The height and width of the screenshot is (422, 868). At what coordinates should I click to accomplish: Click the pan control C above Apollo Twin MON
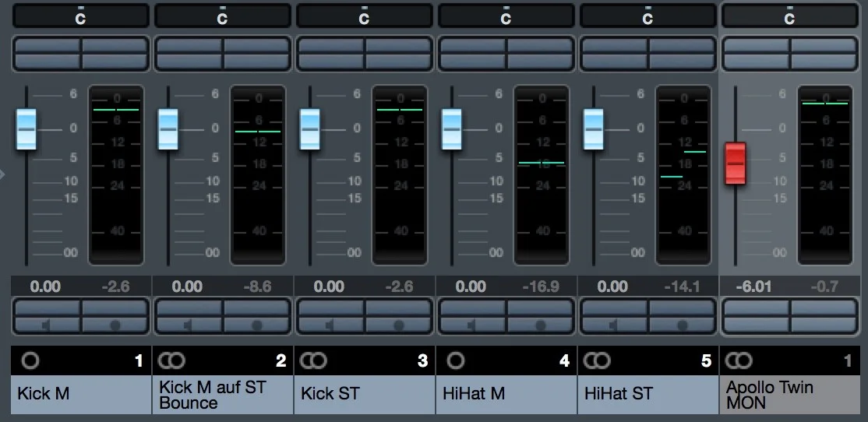click(790, 16)
